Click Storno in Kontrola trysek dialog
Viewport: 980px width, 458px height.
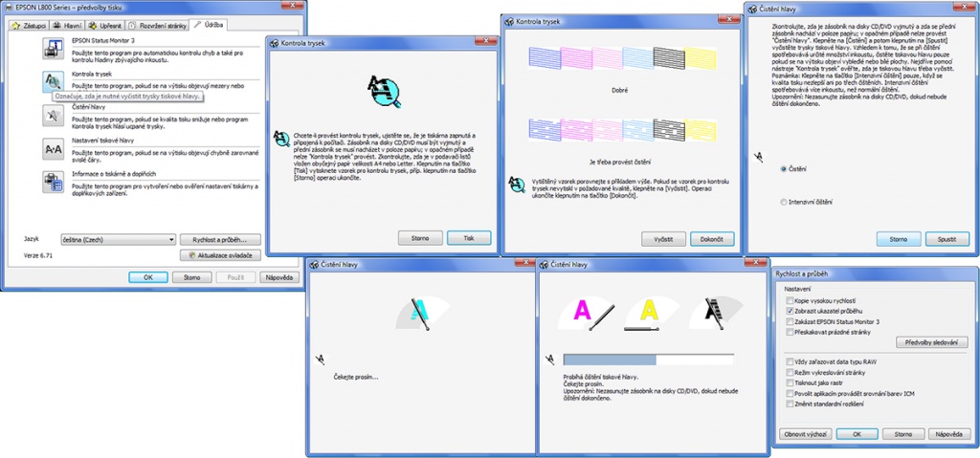[420, 237]
